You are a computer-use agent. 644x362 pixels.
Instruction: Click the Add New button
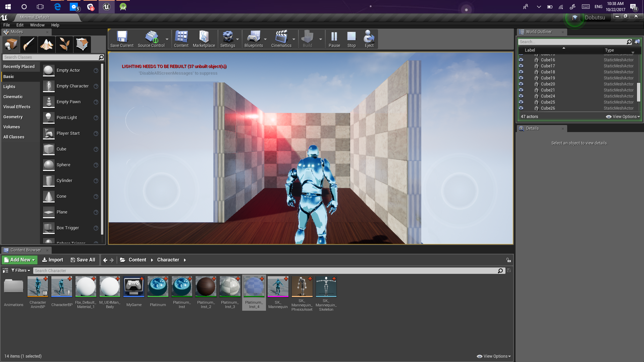pos(20,260)
